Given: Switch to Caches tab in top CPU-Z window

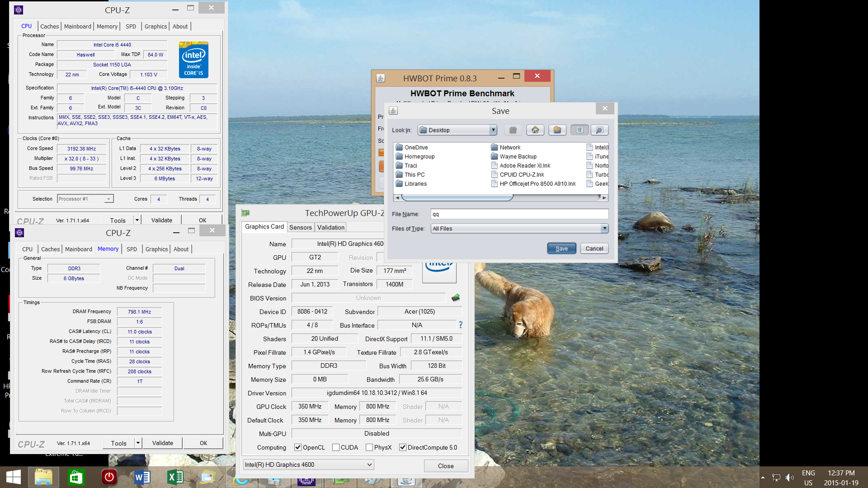Looking at the screenshot, I should [x=50, y=26].
